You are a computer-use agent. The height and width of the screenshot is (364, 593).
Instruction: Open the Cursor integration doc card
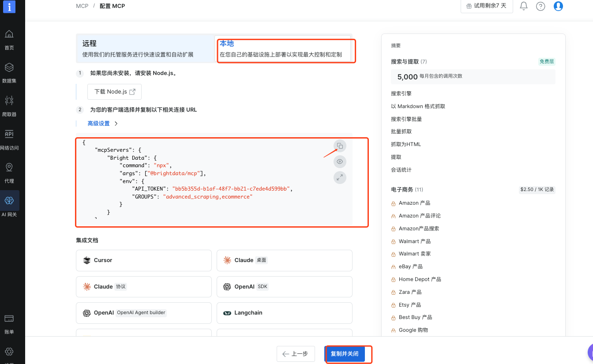pos(144,260)
